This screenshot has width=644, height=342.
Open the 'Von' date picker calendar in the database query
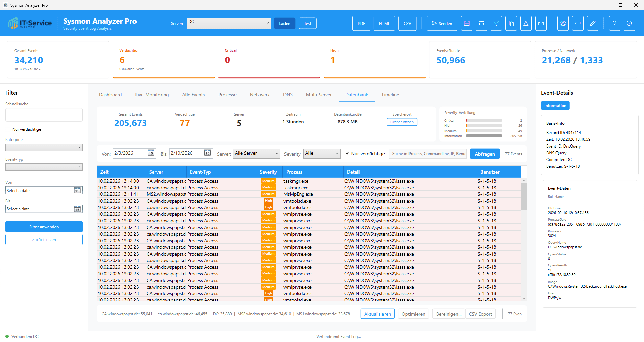point(151,153)
